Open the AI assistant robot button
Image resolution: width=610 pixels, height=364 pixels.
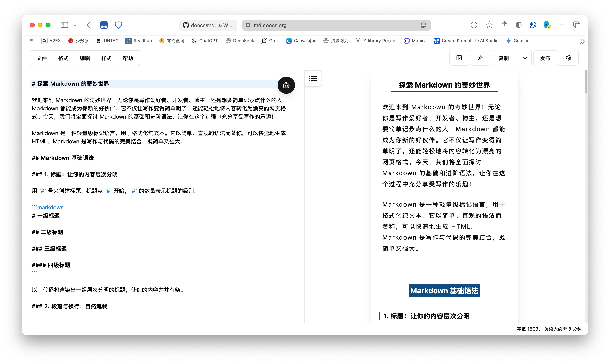click(286, 85)
